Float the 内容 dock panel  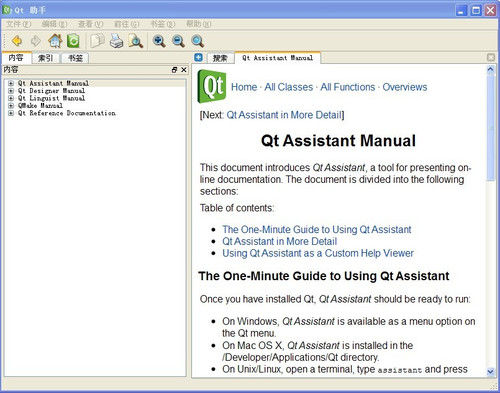tap(174, 70)
